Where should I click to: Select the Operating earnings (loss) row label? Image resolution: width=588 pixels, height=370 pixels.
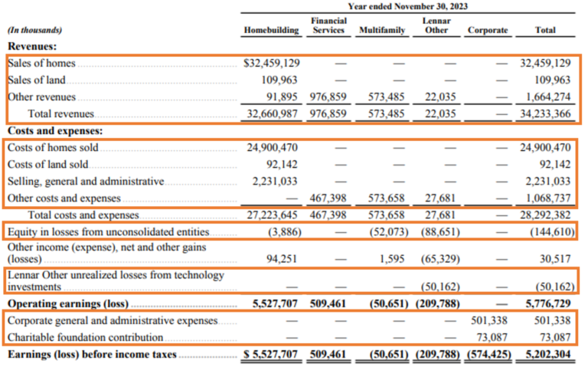pos(61,303)
